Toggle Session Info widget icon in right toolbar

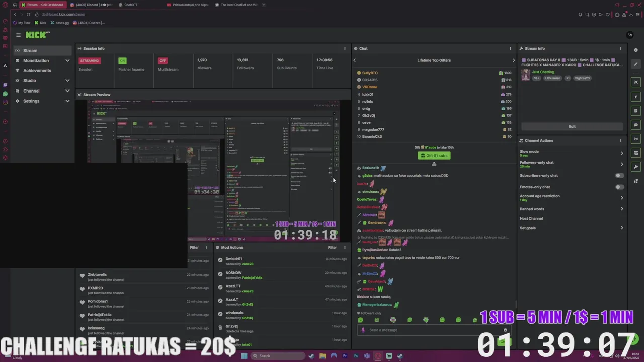coord(636,139)
